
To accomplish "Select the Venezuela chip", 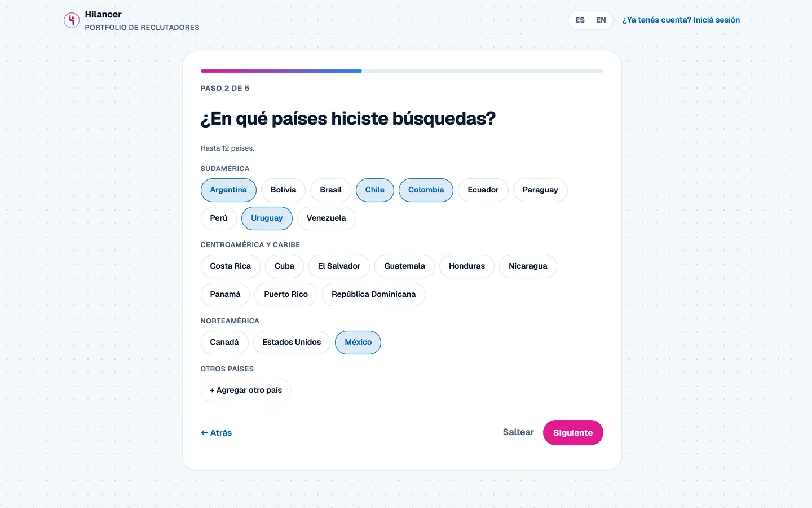I will (326, 218).
